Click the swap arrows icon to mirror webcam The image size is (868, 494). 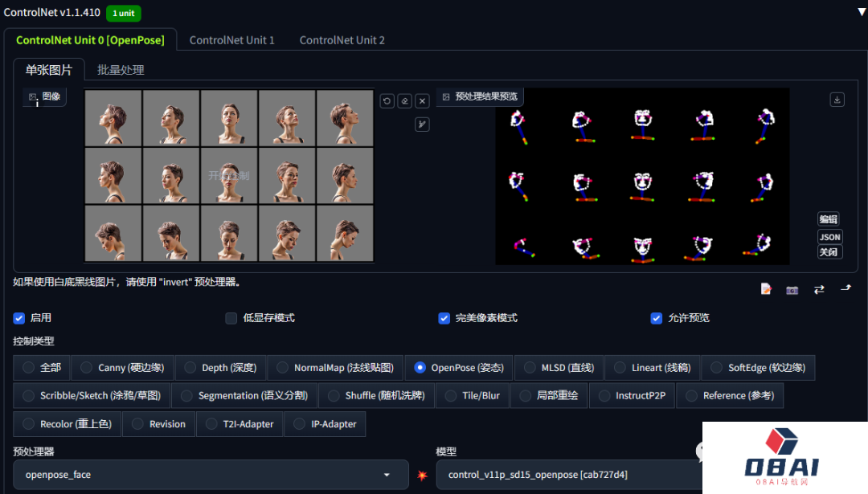point(819,289)
